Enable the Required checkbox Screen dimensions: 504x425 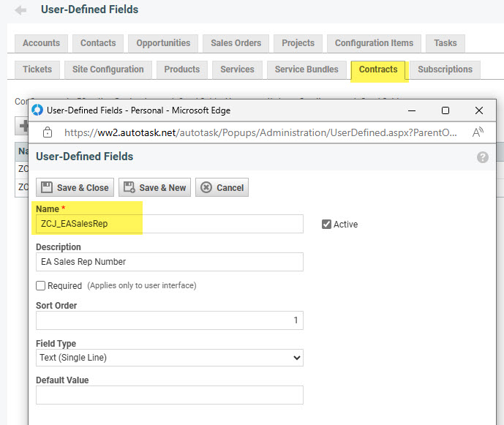41,285
